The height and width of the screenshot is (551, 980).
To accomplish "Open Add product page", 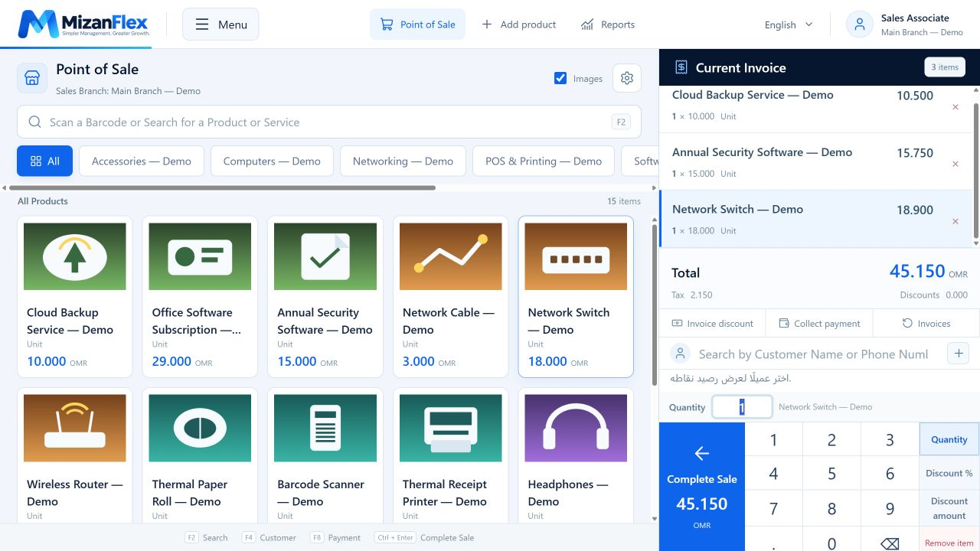I will (x=518, y=24).
